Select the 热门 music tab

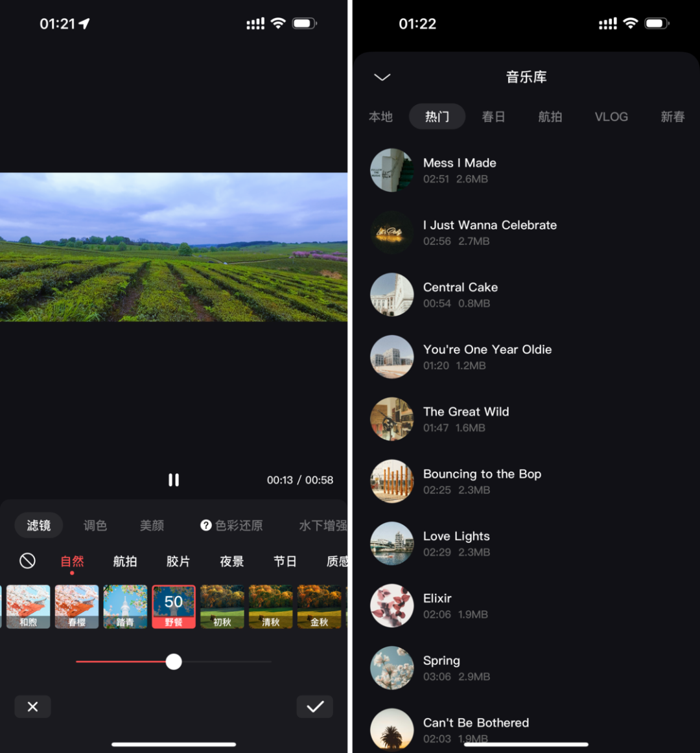(x=437, y=117)
